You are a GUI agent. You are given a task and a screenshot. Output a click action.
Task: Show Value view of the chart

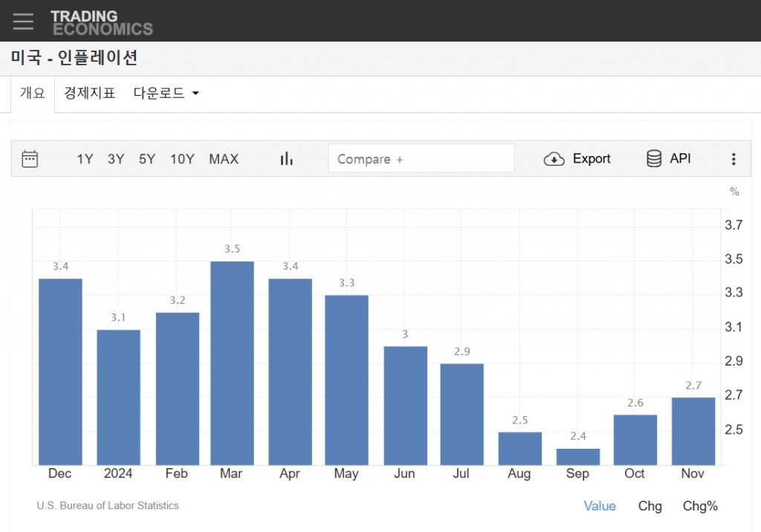tap(599, 506)
